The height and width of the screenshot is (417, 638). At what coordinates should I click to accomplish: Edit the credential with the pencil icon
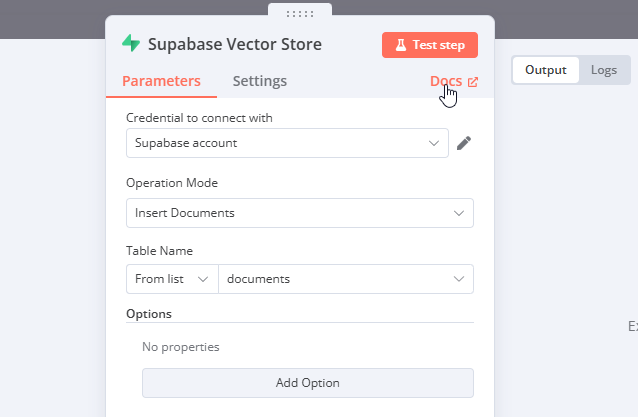463,143
